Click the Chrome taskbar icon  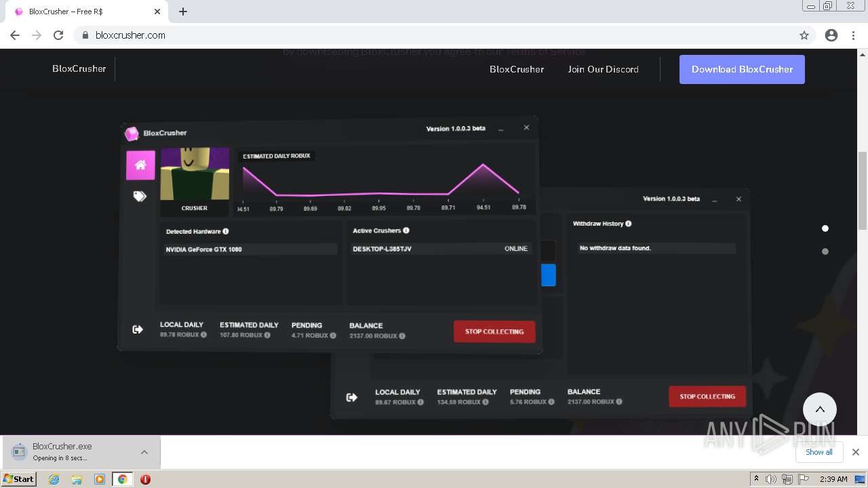(122, 479)
